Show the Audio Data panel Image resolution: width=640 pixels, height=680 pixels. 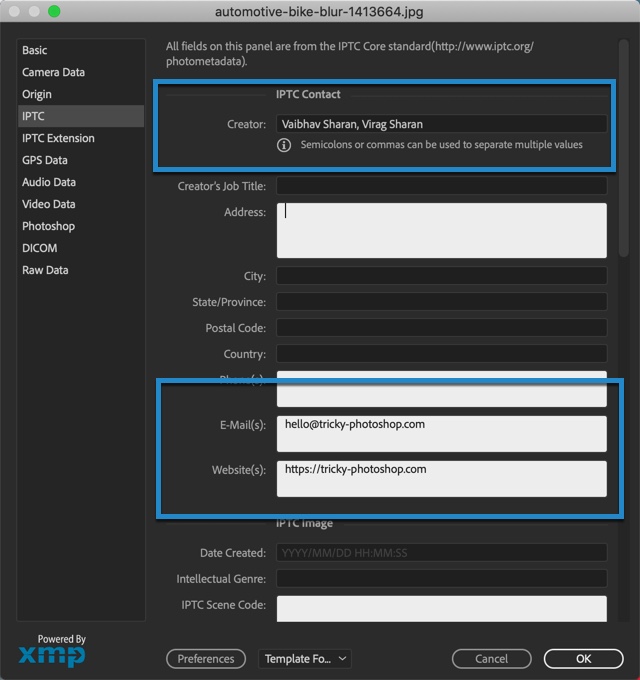[x=81, y=182]
